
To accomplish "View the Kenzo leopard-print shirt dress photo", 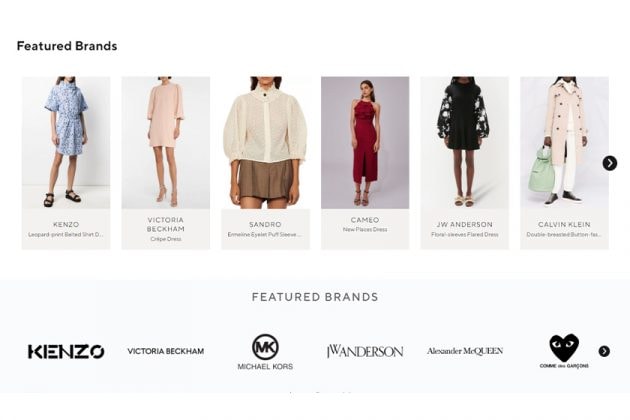I will tap(66, 142).
